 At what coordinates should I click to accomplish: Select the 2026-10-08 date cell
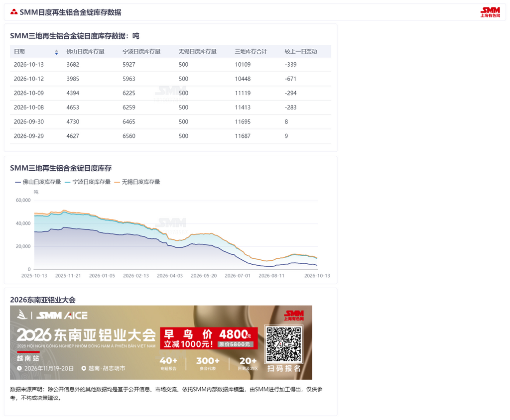(28, 107)
